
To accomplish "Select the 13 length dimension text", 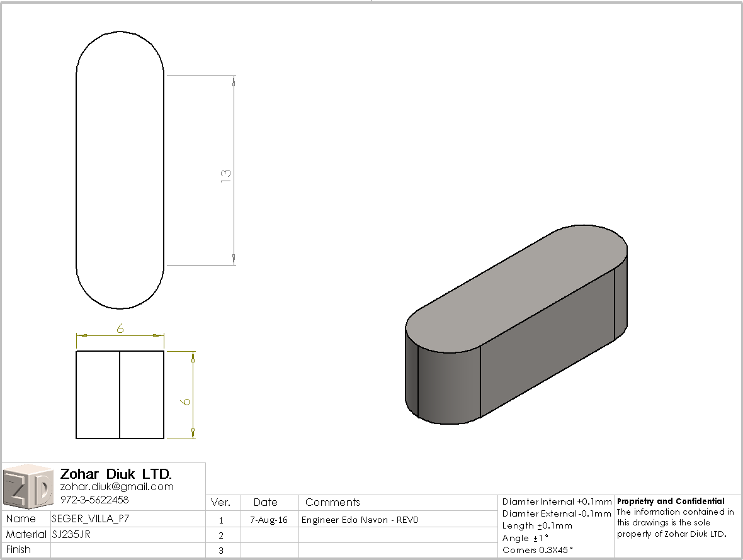I will click(227, 176).
